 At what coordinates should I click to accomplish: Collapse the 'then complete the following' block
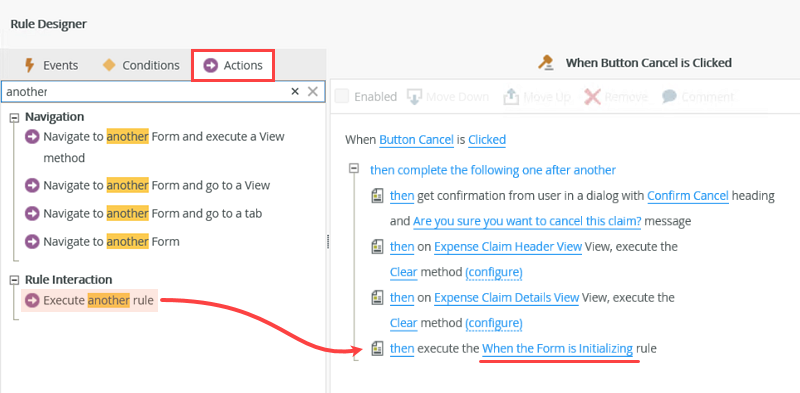pyautogui.click(x=354, y=169)
